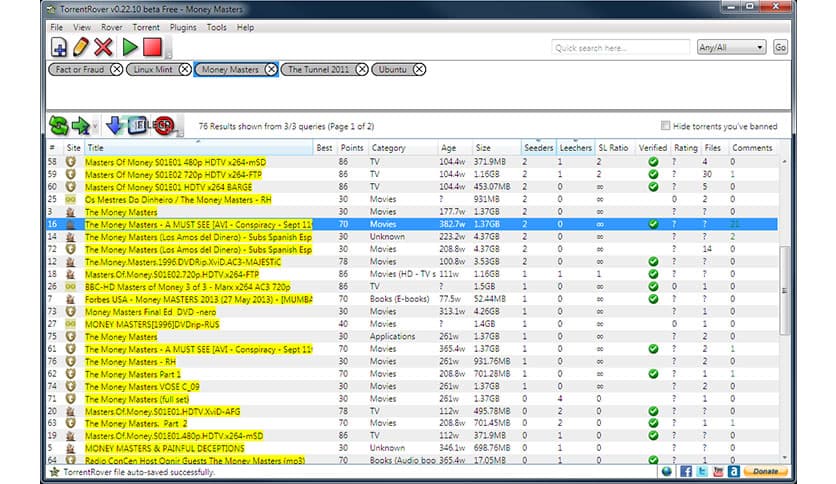Sort by the Size column header

[496, 148]
